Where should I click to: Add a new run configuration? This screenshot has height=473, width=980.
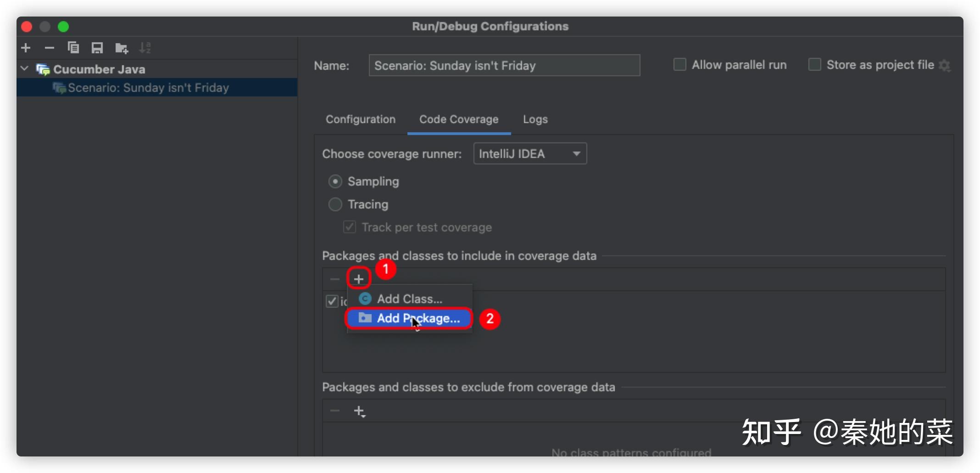pos(26,48)
